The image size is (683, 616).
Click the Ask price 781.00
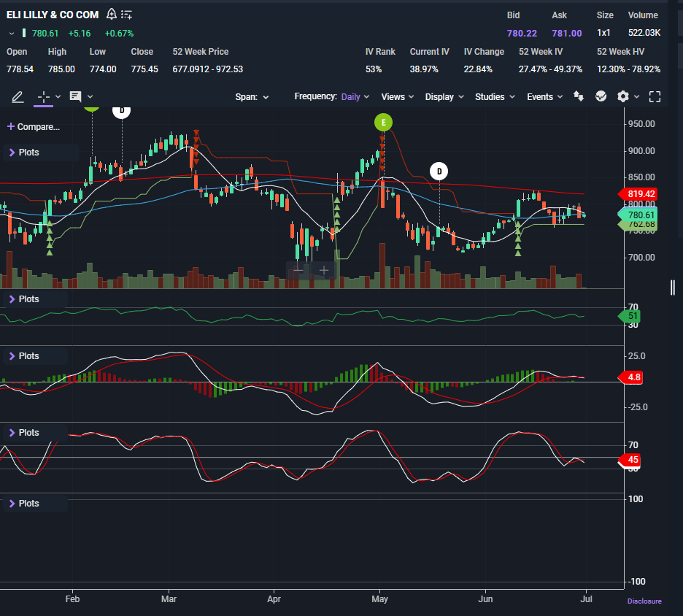pos(567,33)
